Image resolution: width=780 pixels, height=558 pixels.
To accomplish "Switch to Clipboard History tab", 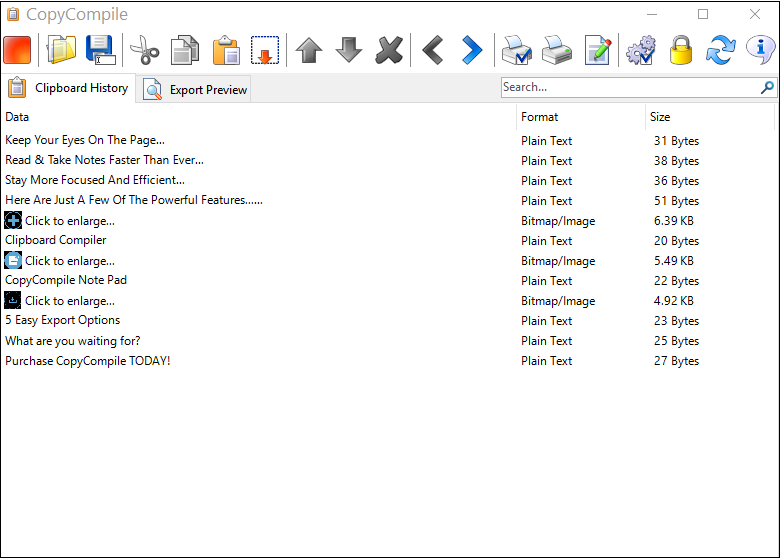I will click(x=68, y=88).
